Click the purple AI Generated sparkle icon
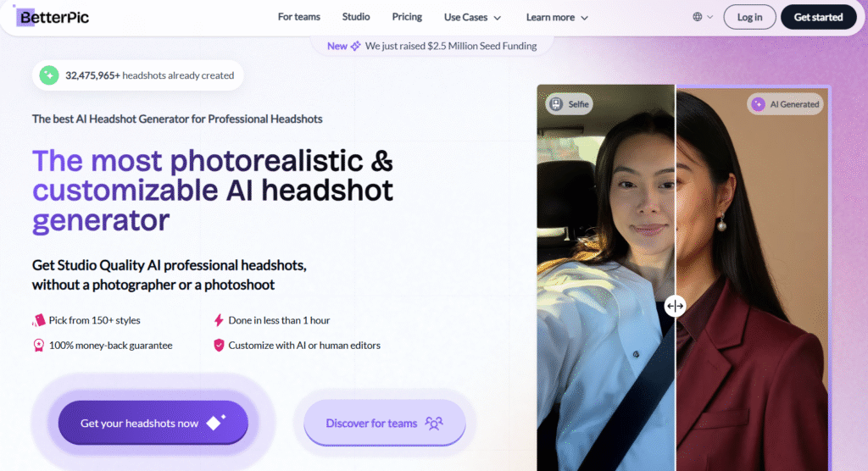 coord(759,104)
